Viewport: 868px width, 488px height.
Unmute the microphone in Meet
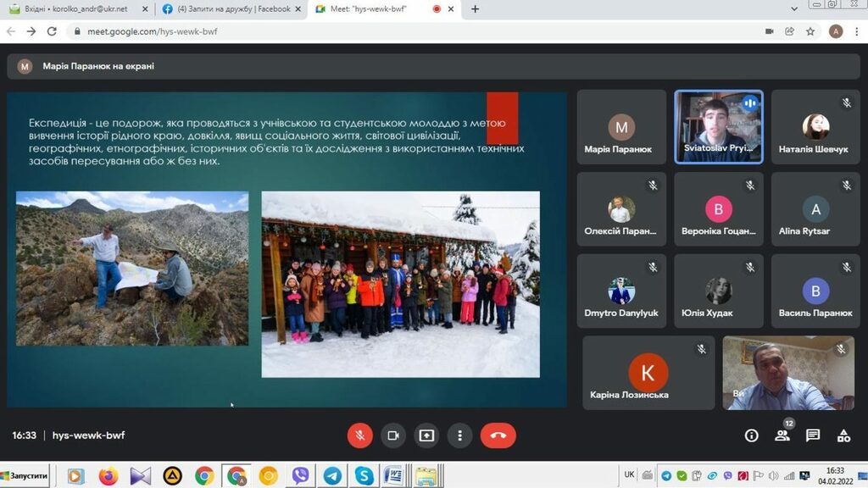[x=359, y=435]
